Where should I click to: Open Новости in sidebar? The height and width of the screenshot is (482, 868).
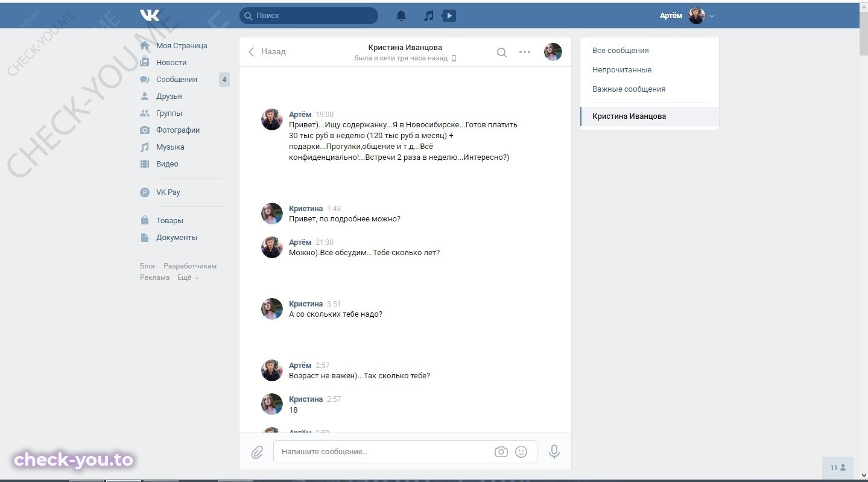(x=171, y=63)
